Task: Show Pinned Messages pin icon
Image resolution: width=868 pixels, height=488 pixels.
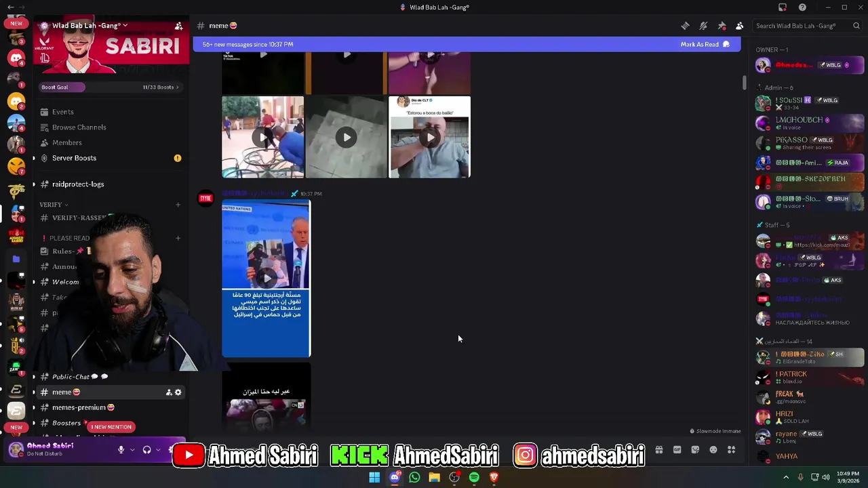Action: tap(722, 26)
